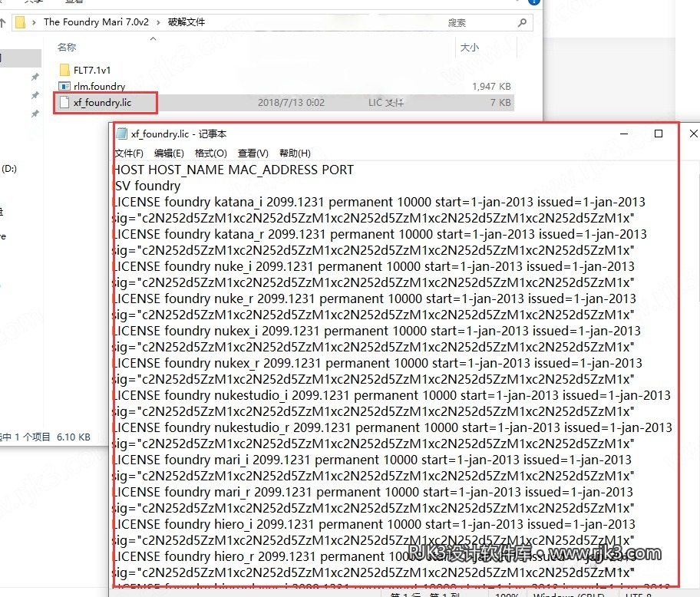Maximize the Notepad window
This screenshot has width=700, height=597.
[659, 134]
